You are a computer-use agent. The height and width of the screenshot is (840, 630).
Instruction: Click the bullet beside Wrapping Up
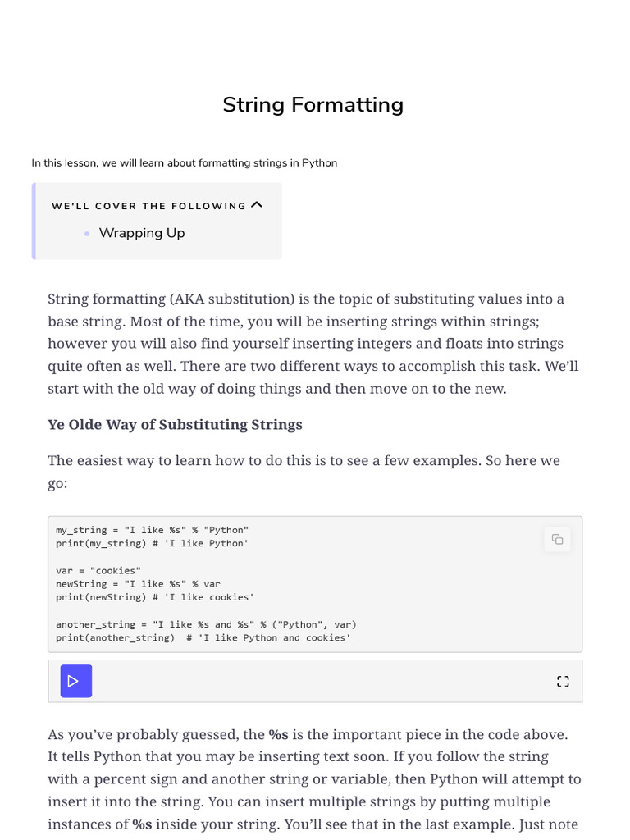[x=87, y=234]
